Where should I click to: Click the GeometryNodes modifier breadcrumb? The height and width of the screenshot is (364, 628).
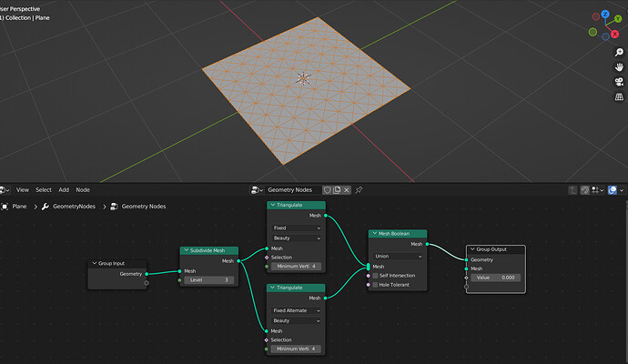(74, 207)
